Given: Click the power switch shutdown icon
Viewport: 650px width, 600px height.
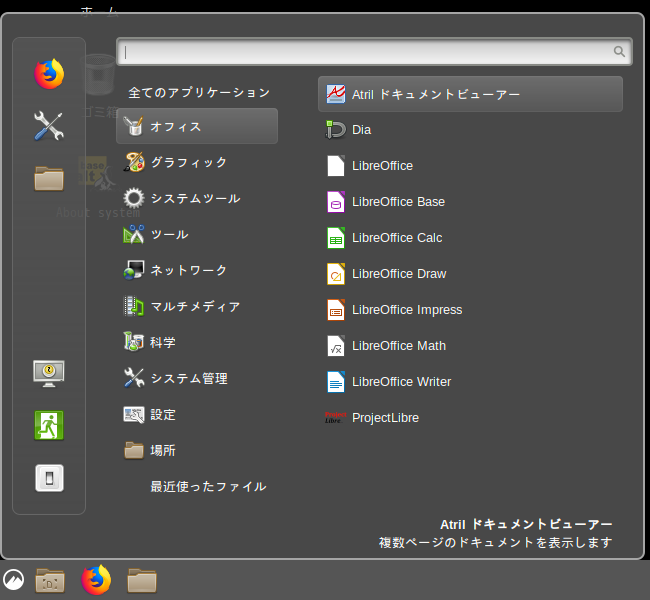Looking at the screenshot, I should (x=49, y=478).
